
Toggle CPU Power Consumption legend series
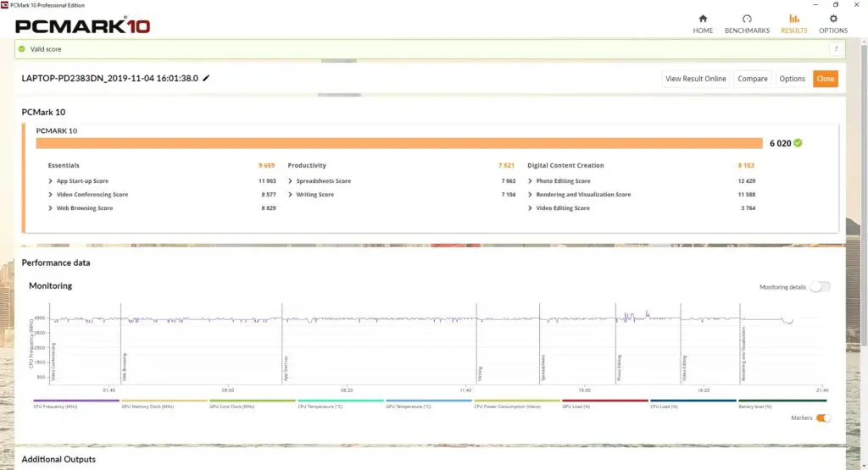[517, 404]
